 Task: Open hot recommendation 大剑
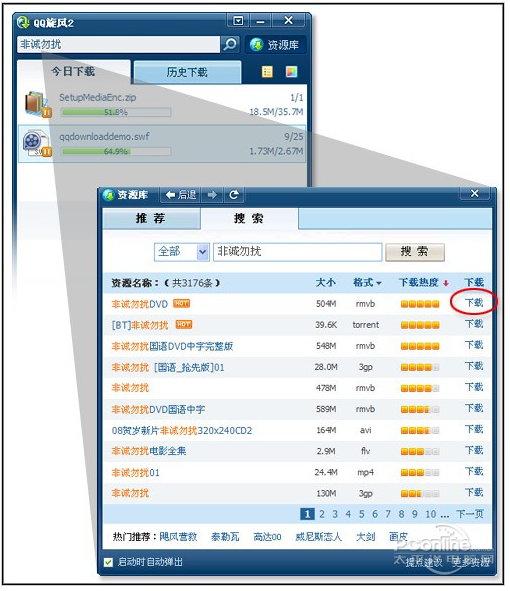point(366,537)
